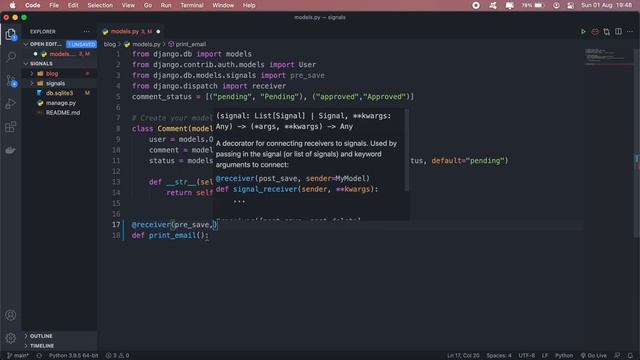Click the synchronize changes icon in status bar
The height and width of the screenshot is (360, 640).
coord(39,356)
